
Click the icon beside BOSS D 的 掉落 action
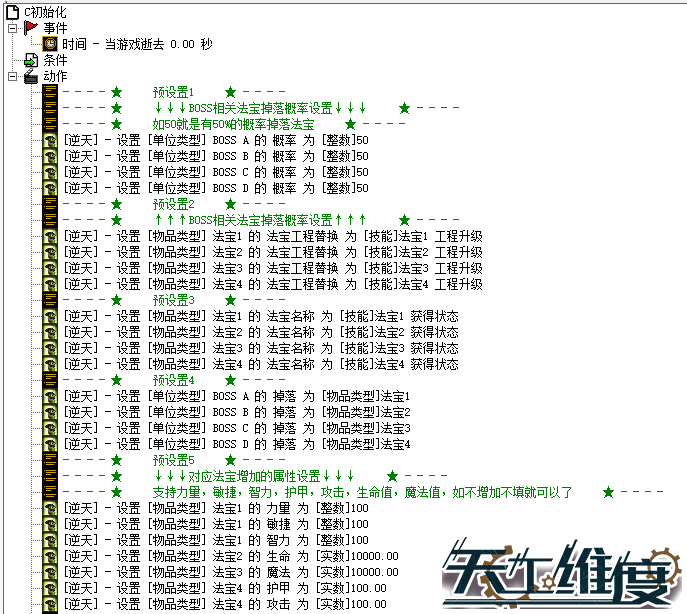tap(49, 444)
